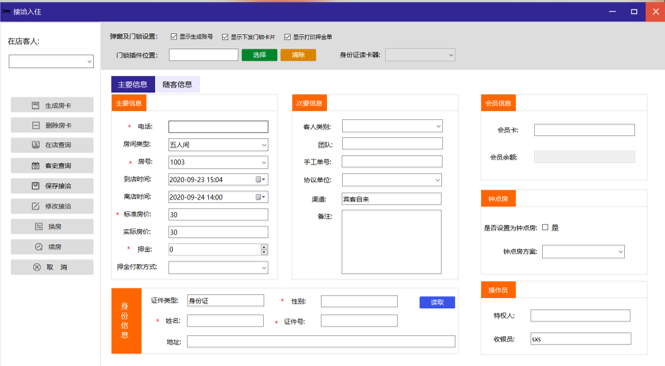Open the 房号 dropdown showing 1003

(x=218, y=162)
